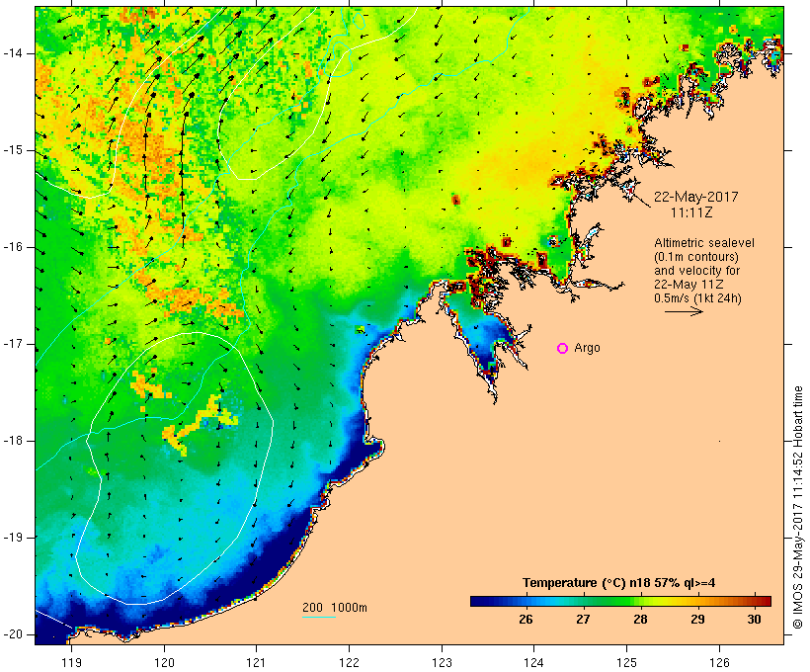Click the 'Altimetric sealevel' label

704,243
